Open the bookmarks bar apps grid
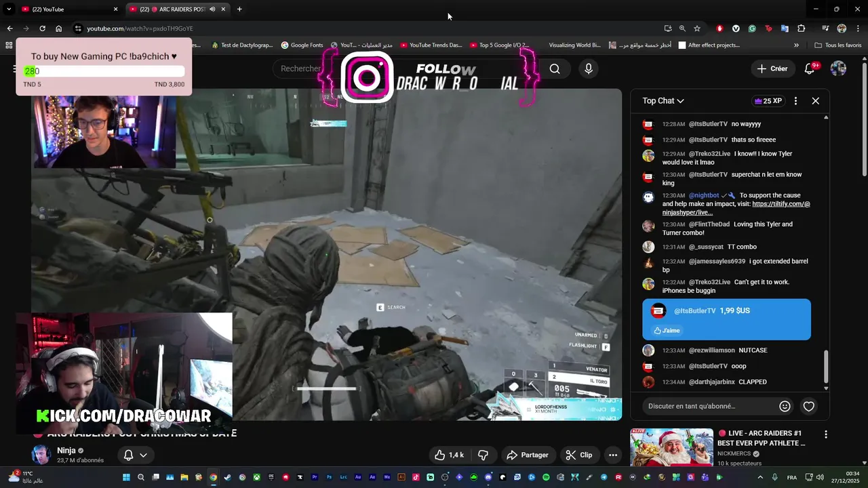Screen dimensions: 868x488 click(x=9, y=45)
